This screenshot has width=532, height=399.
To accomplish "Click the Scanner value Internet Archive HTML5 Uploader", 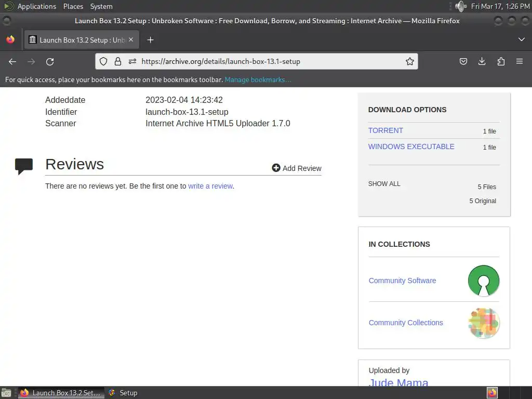I will point(218,124).
